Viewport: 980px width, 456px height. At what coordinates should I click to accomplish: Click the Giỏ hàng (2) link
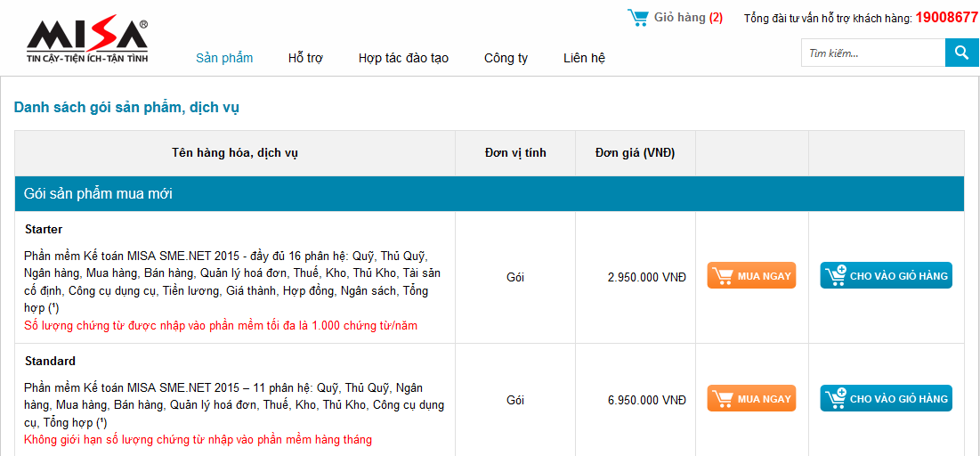[x=688, y=17]
